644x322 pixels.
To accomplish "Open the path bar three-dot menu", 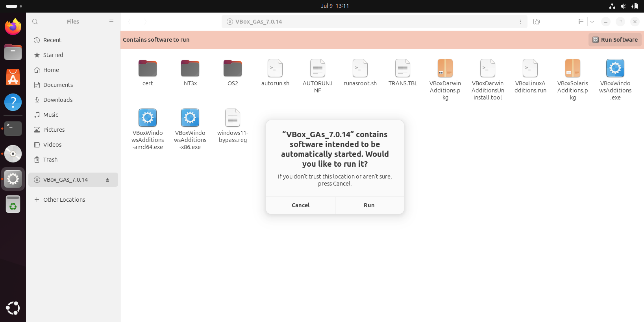I will pyautogui.click(x=520, y=22).
